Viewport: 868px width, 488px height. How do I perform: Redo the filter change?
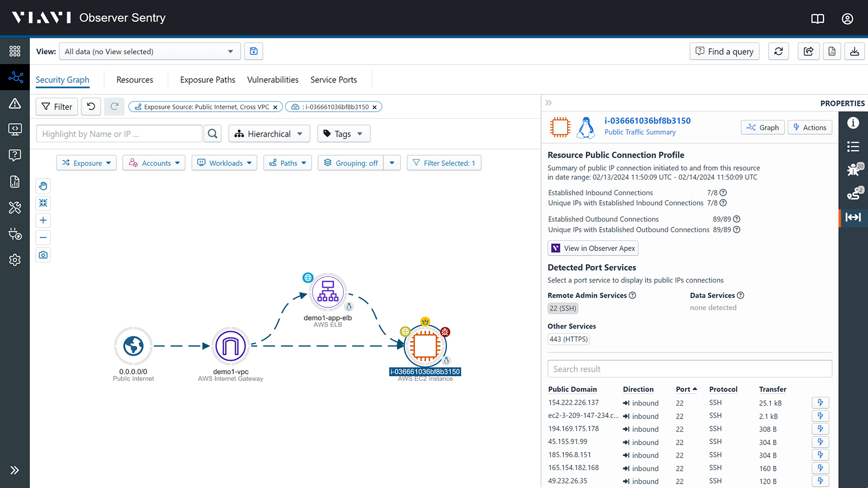(x=114, y=106)
